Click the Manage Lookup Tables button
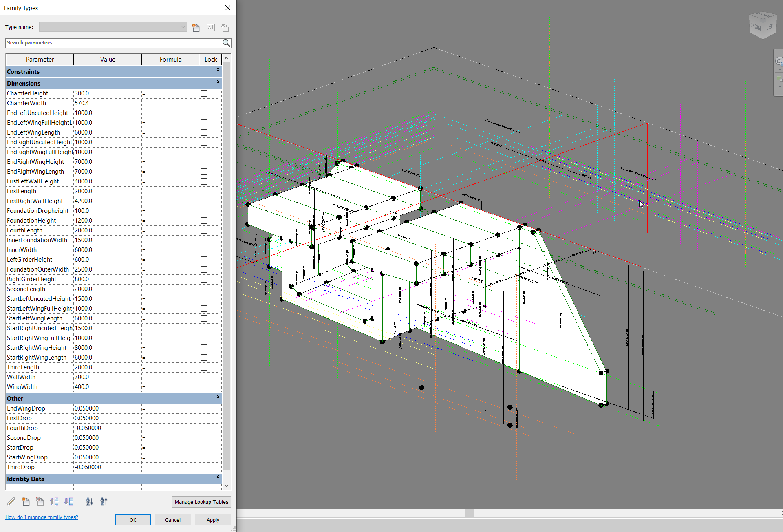 pyautogui.click(x=201, y=502)
